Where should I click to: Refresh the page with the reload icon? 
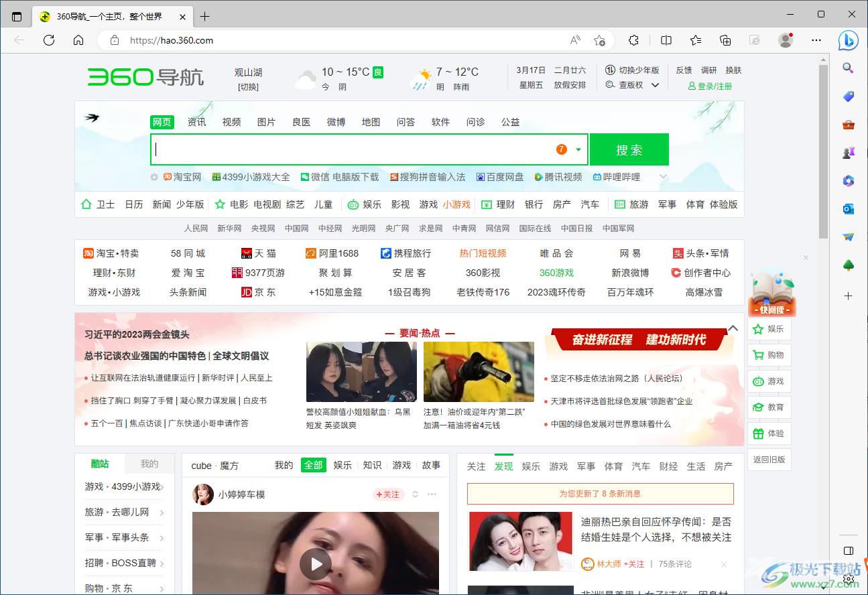point(49,40)
